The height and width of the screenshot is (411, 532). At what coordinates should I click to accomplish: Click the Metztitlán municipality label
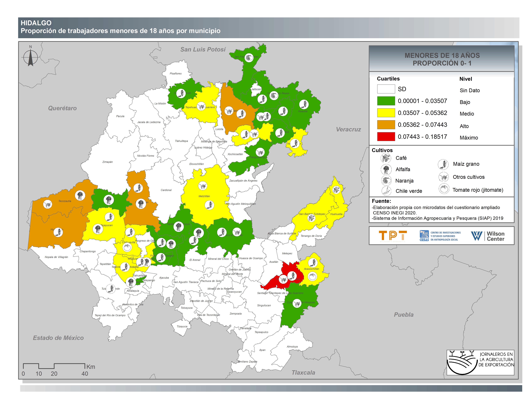pyautogui.click(x=204, y=196)
